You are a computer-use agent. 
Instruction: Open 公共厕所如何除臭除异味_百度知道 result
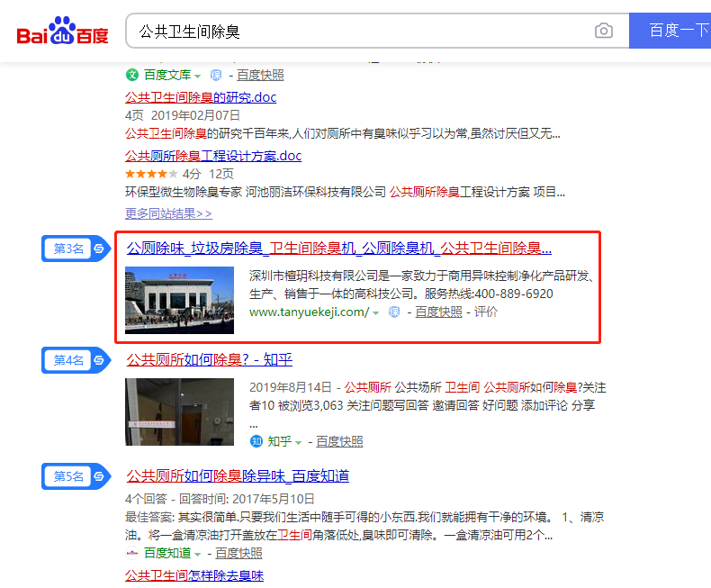[238, 476]
